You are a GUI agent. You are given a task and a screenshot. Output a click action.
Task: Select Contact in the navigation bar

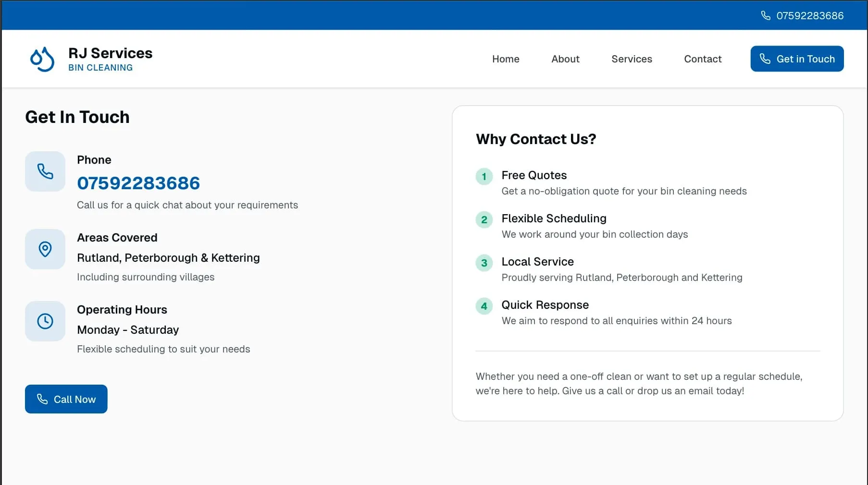[703, 59]
